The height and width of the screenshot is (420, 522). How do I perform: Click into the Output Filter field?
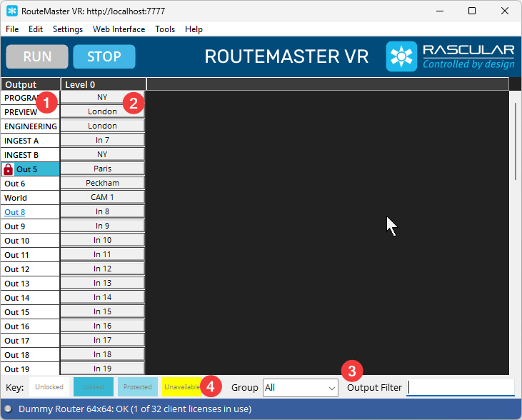pyautogui.click(x=461, y=388)
